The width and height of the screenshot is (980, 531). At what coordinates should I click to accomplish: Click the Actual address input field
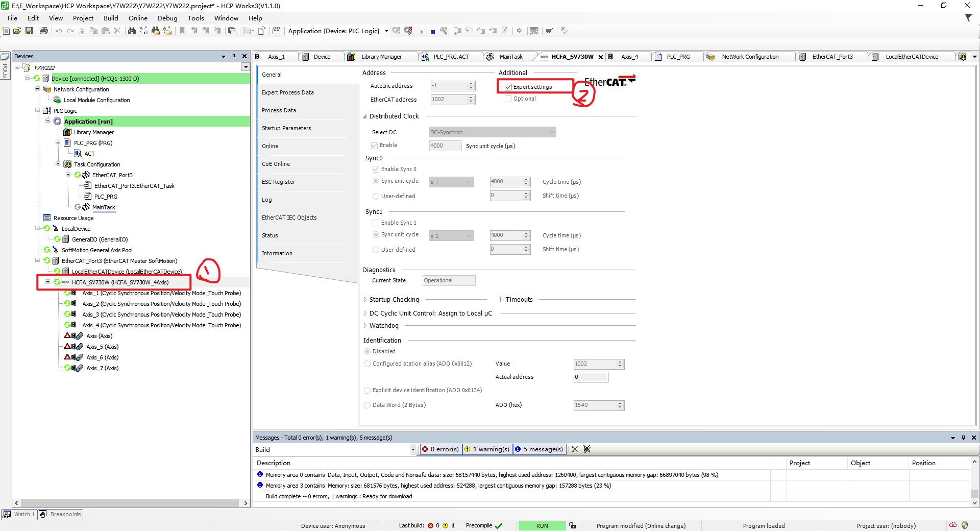pyautogui.click(x=591, y=377)
